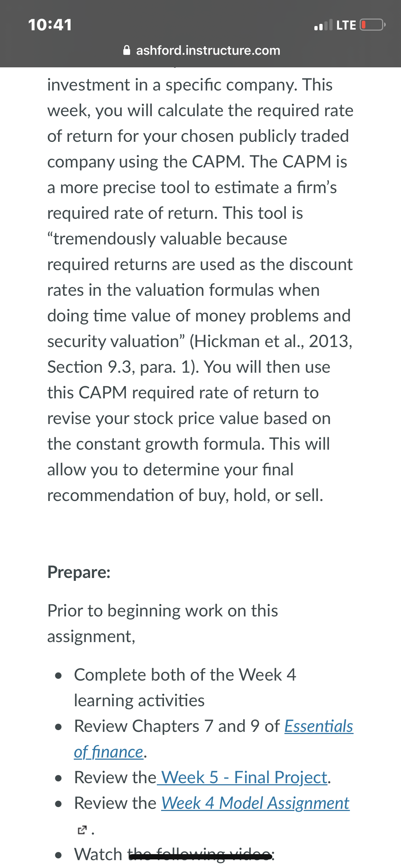Tap the padlock icon in address bar
The height and width of the screenshot is (868, 401).
pyautogui.click(x=127, y=50)
